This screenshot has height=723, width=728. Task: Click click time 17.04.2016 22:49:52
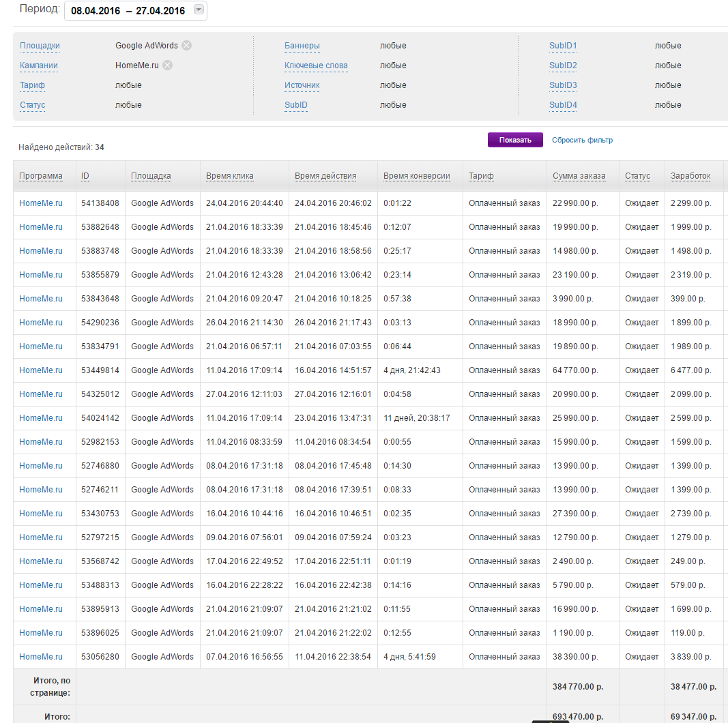pyautogui.click(x=244, y=561)
